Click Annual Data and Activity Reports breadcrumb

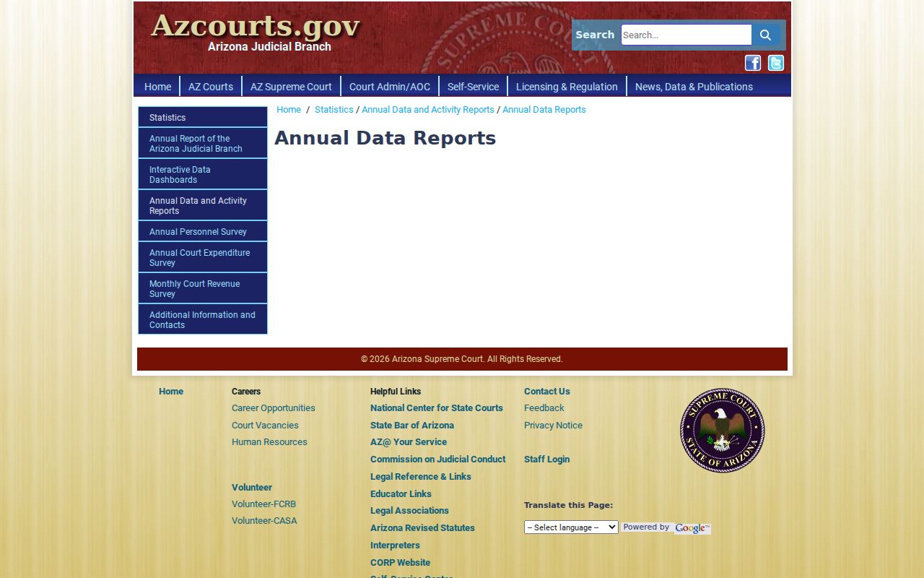click(x=428, y=110)
